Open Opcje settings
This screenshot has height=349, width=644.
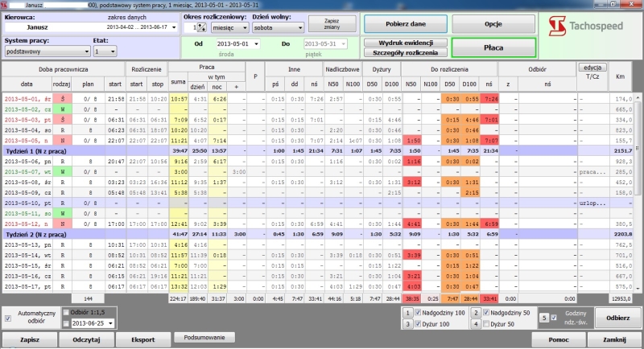(493, 24)
